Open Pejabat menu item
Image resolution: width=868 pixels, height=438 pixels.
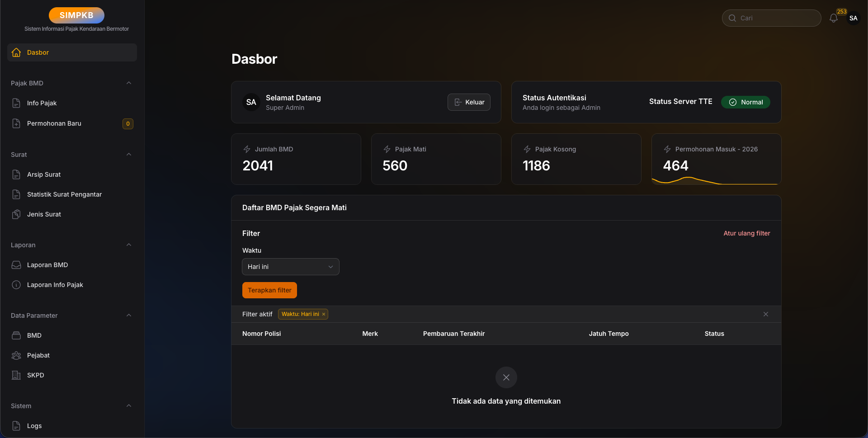pyautogui.click(x=72, y=355)
